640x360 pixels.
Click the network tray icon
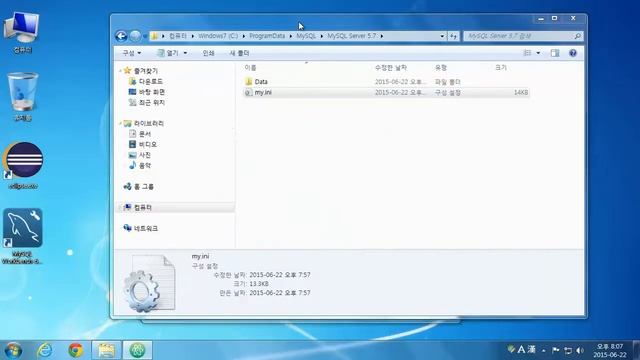[x=568, y=350]
